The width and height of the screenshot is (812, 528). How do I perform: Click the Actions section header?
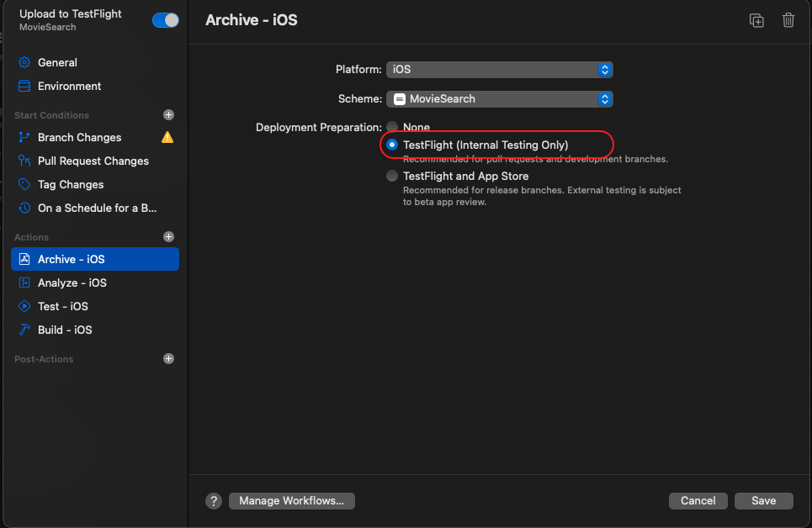click(32, 236)
